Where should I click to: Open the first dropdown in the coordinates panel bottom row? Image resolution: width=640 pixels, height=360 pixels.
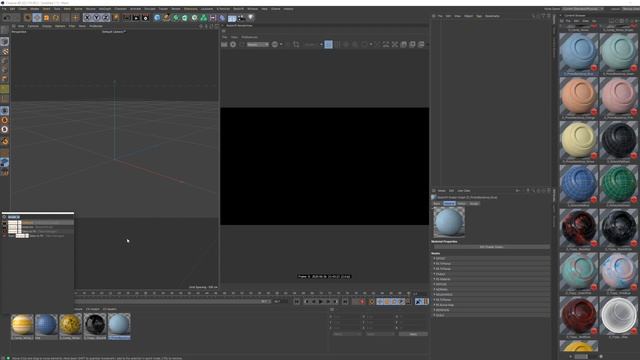point(347,334)
